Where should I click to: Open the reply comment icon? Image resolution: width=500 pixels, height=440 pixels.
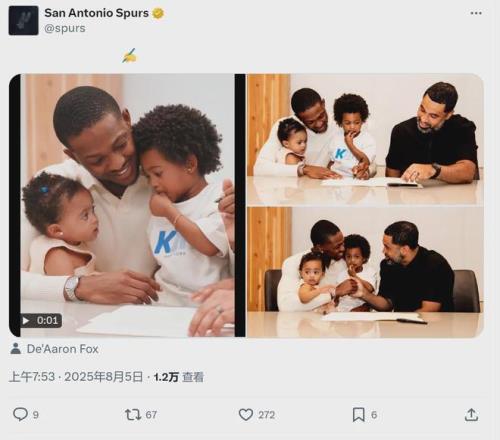20,414
